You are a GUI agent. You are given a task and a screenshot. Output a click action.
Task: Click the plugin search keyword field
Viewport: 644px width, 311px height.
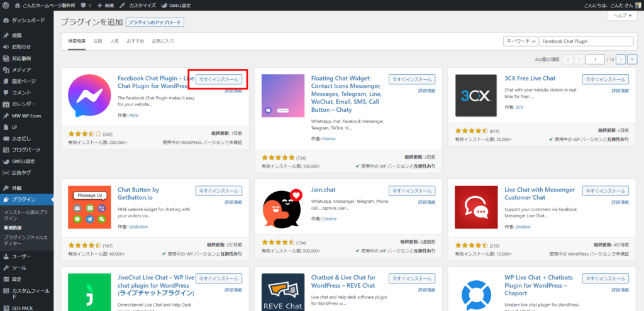point(587,41)
